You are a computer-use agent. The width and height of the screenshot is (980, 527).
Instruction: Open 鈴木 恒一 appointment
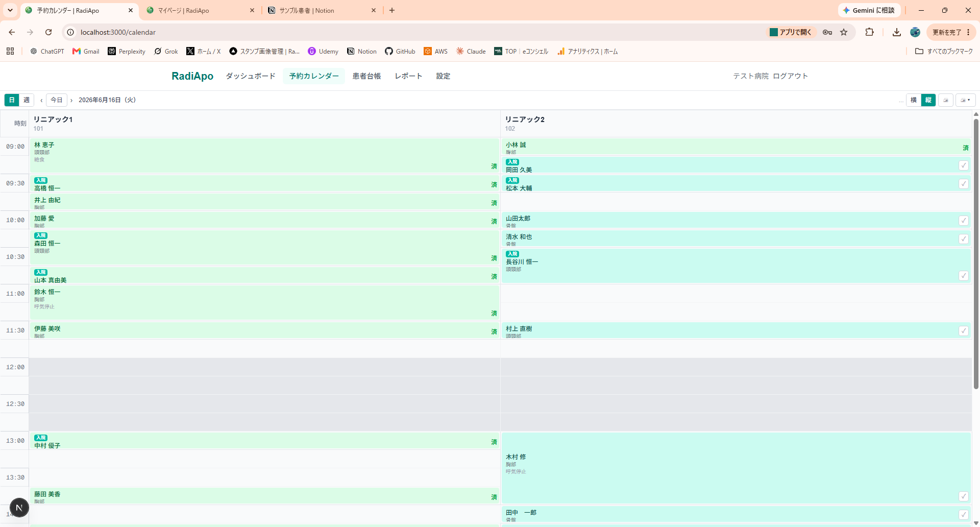click(x=264, y=303)
